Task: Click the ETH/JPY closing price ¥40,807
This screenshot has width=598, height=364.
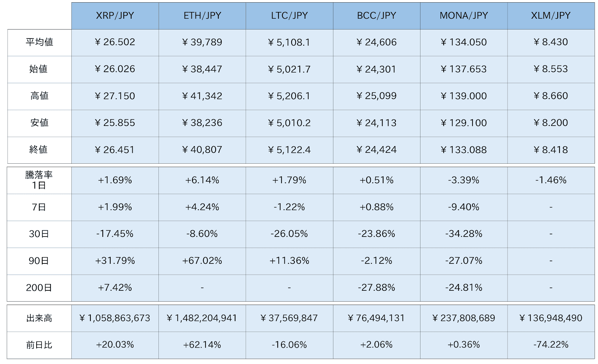Action: point(202,150)
